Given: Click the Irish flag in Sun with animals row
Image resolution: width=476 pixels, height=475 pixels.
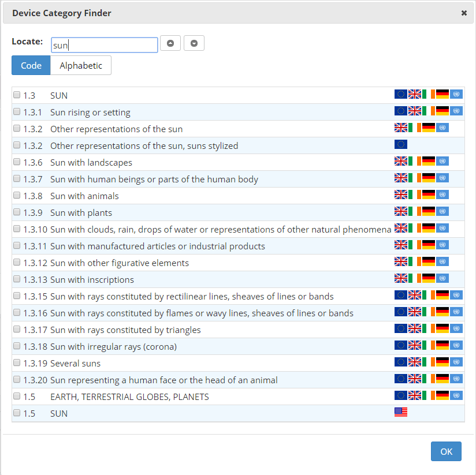Looking at the screenshot, I should [415, 195].
